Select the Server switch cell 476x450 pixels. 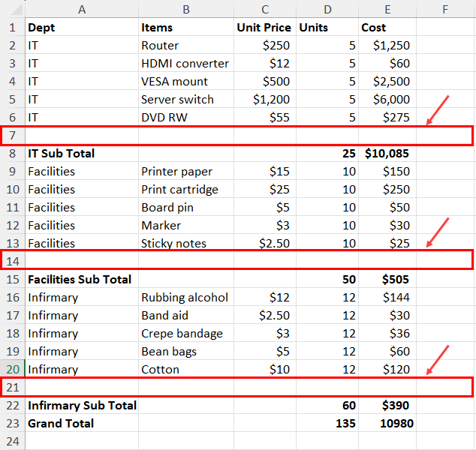(186, 100)
